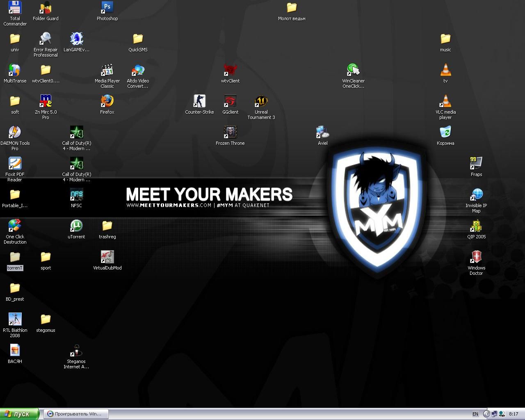The height and width of the screenshot is (420, 525).
Task: Click the Altdo Video Converter icon
Action: [138, 70]
